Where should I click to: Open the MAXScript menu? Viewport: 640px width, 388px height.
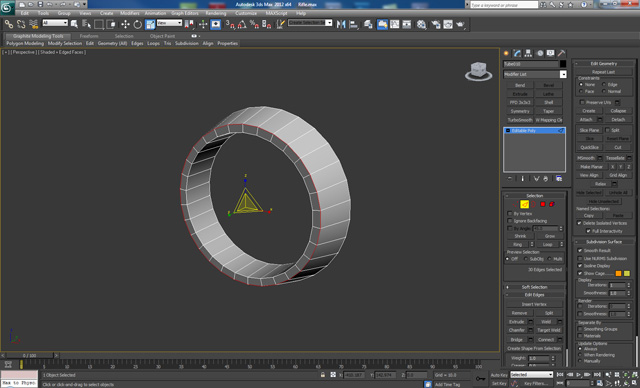[x=276, y=13]
